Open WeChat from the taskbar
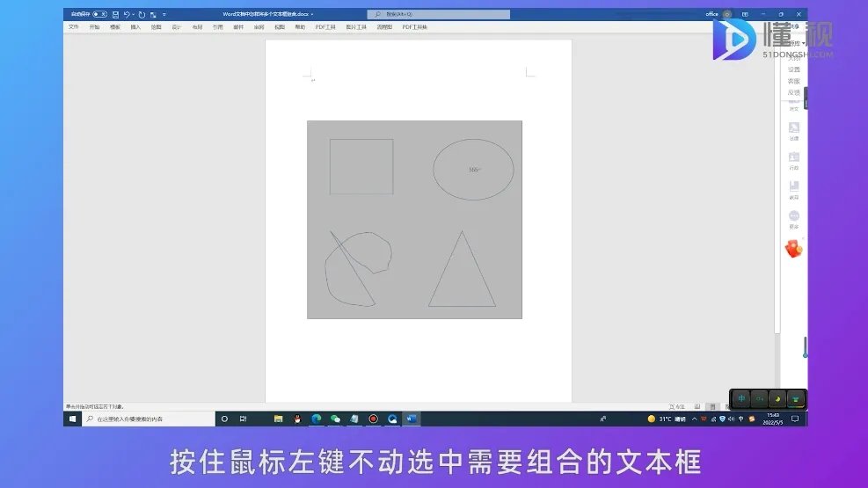This screenshot has width=868, height=488. click(x=335, y=419)
